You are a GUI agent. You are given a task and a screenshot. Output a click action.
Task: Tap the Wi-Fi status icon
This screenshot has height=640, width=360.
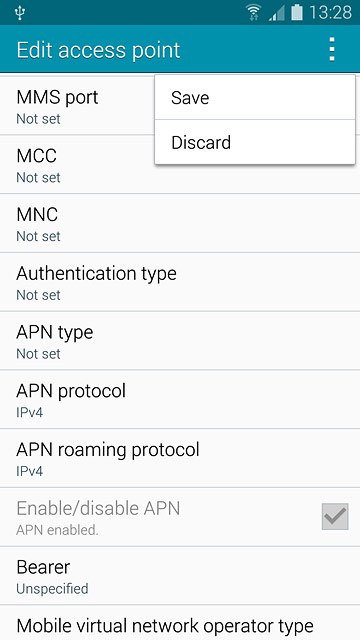pyautogui.click(x=254, y=12)
